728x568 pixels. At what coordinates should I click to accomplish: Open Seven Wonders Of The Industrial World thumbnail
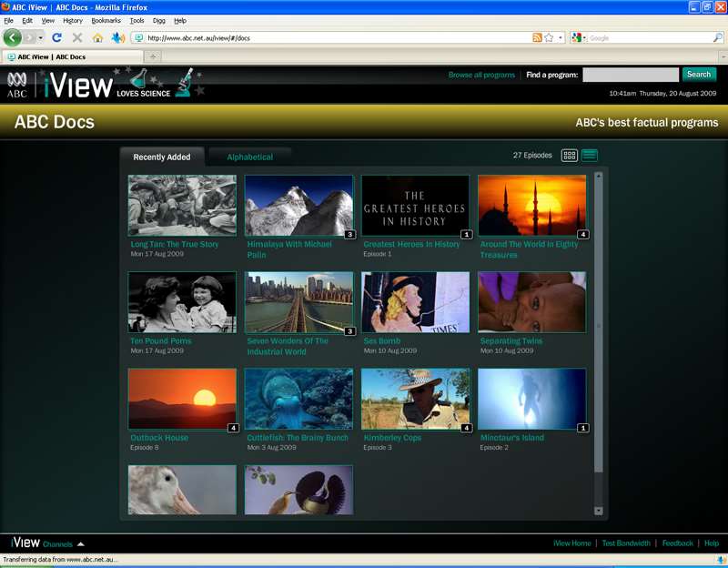point(298,302)
